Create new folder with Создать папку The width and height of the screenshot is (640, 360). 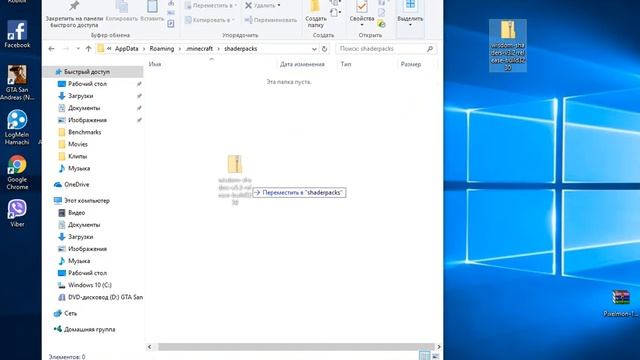(316, 15)
